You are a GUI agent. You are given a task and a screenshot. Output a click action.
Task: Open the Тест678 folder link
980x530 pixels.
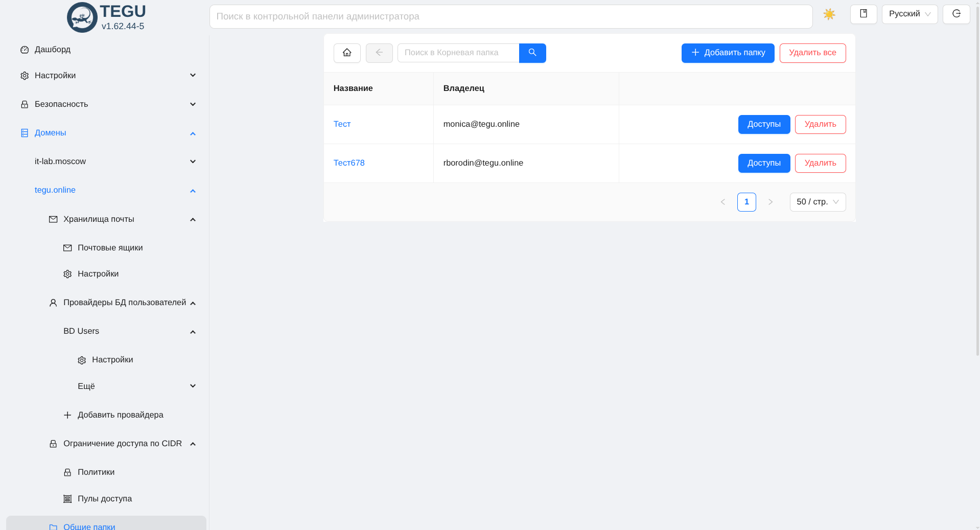click(349, 163)
